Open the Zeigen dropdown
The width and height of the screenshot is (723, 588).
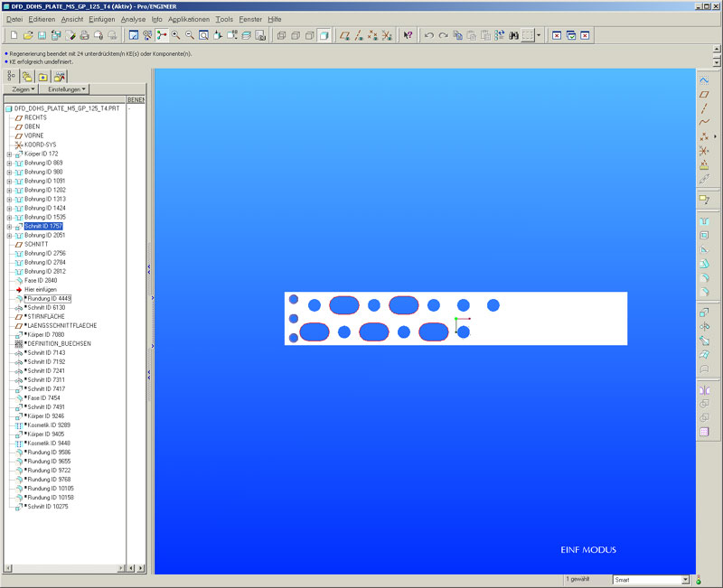[x=21, y=89]
